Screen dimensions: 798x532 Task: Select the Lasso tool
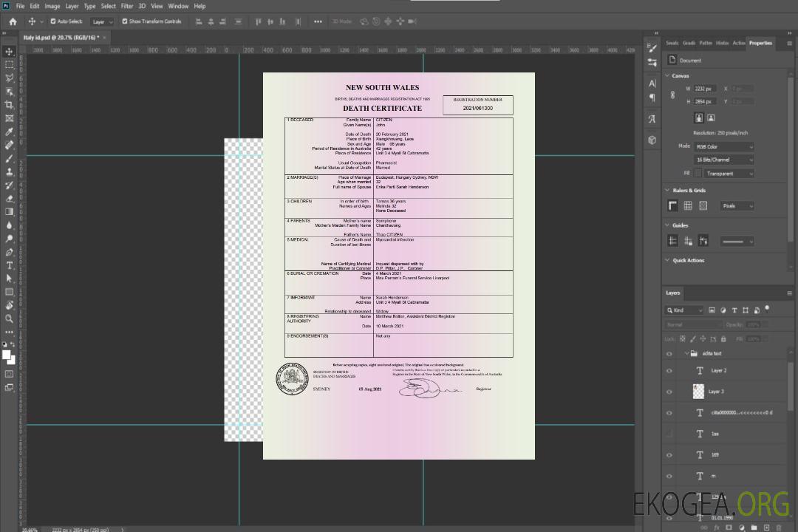tap(9, 78)
